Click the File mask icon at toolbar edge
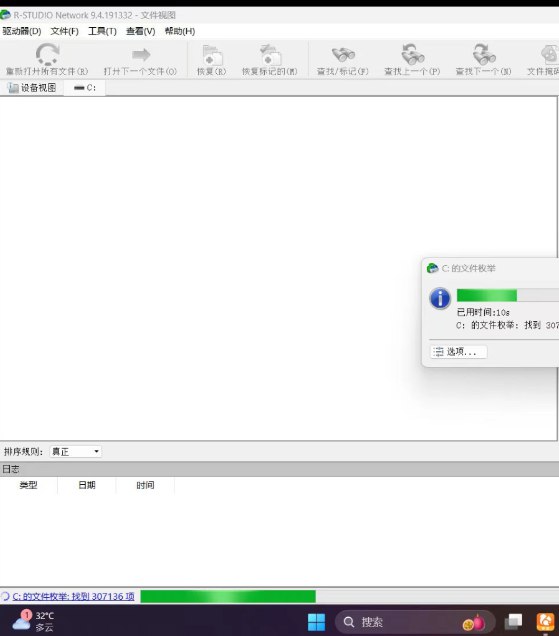 point(550,55)
